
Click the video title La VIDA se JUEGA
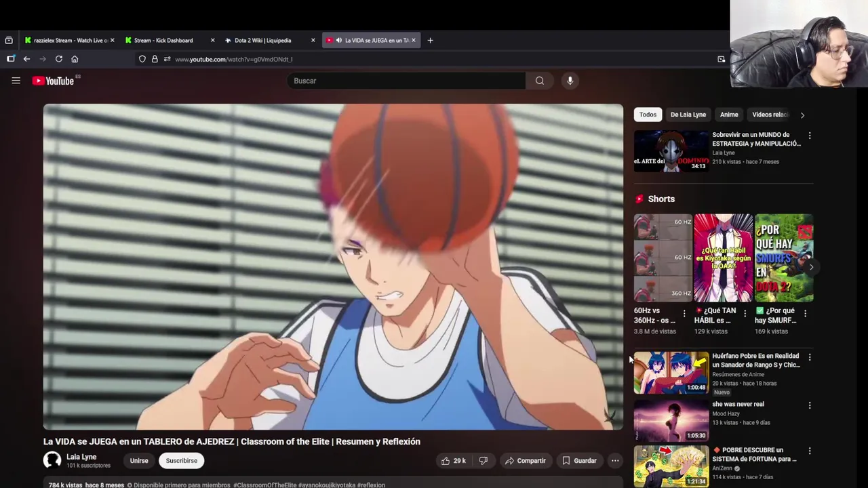coord(232,441)
